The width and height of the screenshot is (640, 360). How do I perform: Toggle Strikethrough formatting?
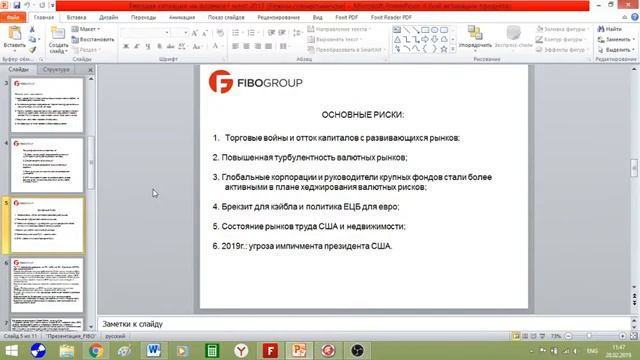170,47
